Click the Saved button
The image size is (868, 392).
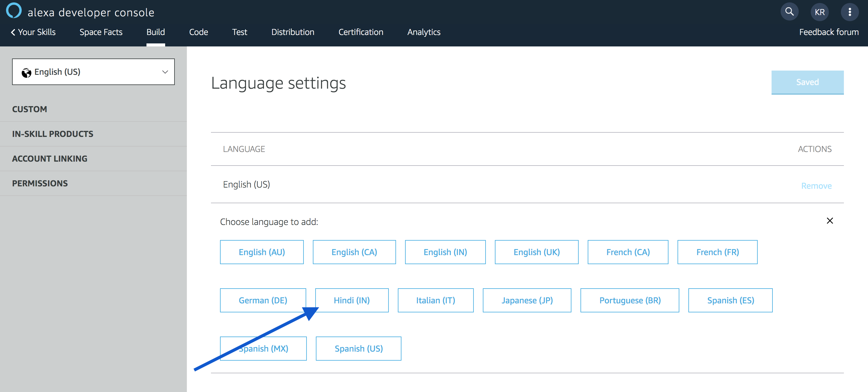807,82
